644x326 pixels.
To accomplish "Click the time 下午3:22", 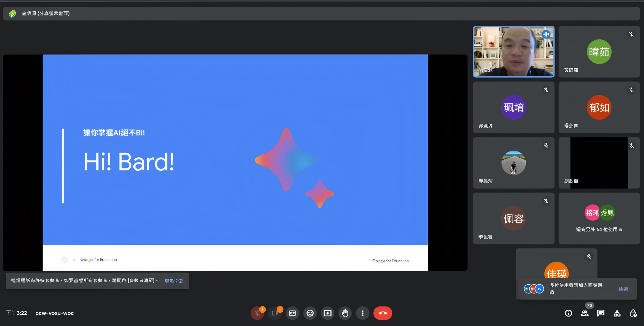I will point(17,313).
